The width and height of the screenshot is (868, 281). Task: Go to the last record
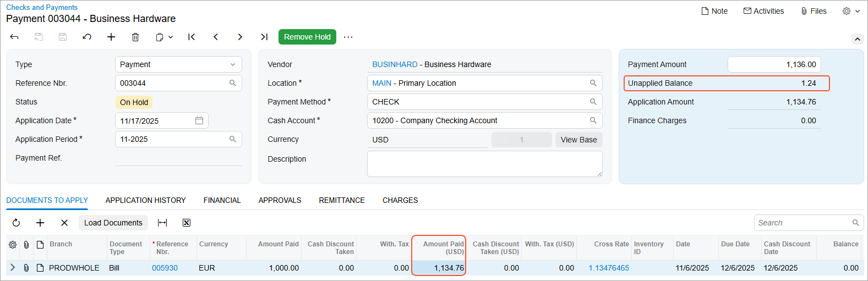pyautogui.click(x=264, y=37)
